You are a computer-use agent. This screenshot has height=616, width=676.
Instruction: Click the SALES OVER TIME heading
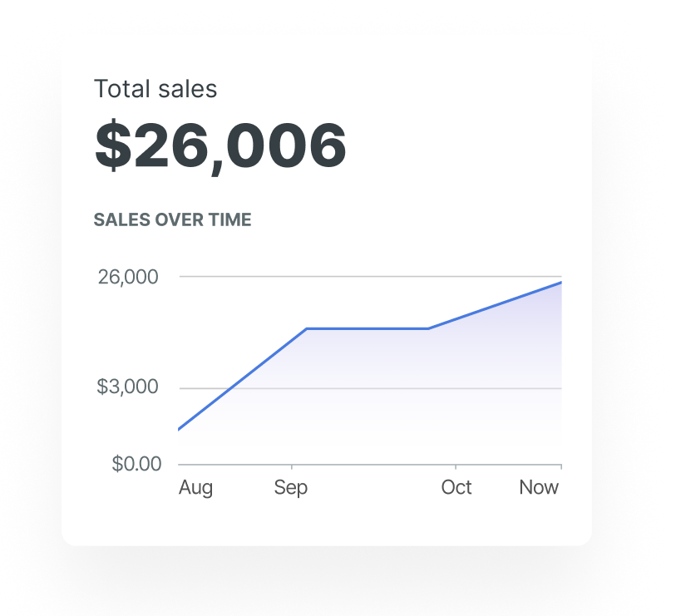tap(172, 220)
